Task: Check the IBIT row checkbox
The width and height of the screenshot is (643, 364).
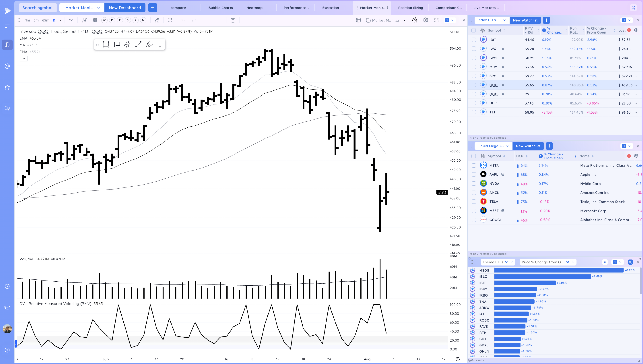Action: point(474,40)
